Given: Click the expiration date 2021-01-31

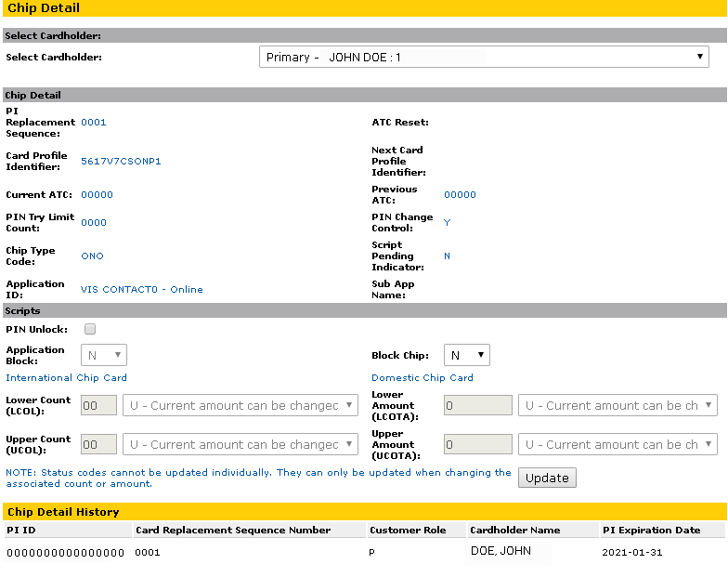Looking at the screenshot, I should pyautogui.click(x=631, y=552).
